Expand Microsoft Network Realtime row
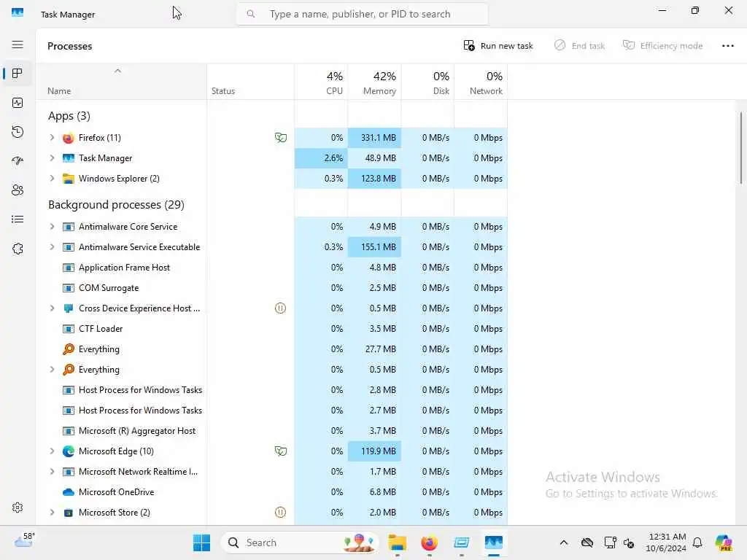Viewport: 747px width, 560px height. [x=52, y=472]
